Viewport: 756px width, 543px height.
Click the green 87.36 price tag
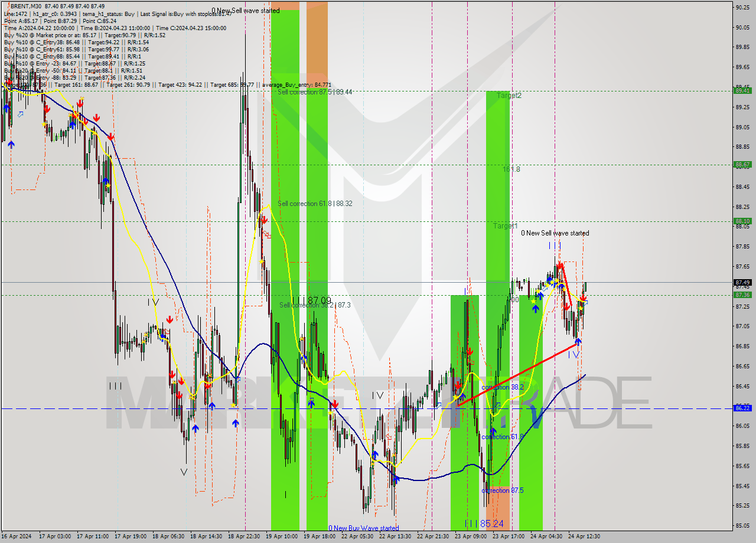742,295
